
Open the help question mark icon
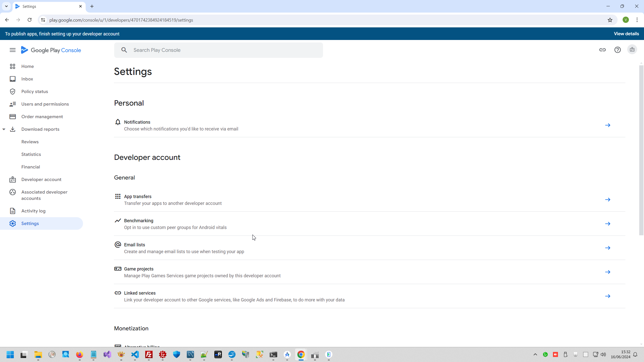(617, 50)
